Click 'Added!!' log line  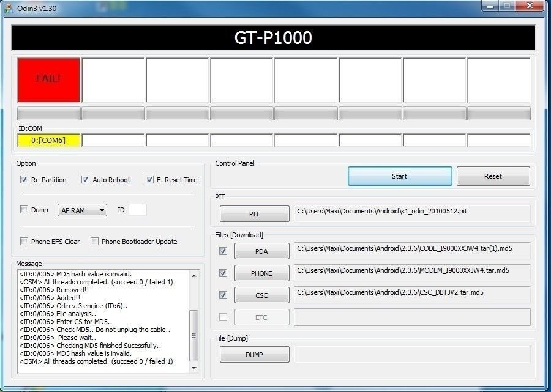click(x=50, y=298)
